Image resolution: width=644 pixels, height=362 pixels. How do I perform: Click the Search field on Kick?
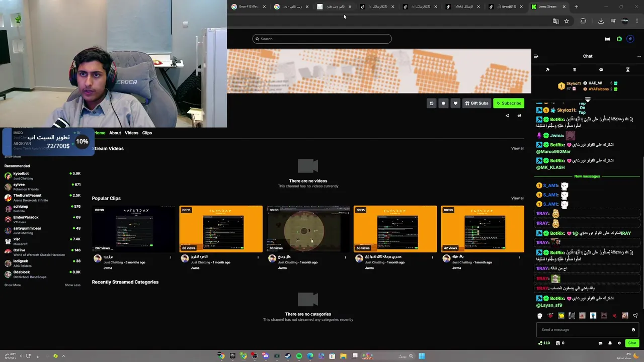point(322,39)
